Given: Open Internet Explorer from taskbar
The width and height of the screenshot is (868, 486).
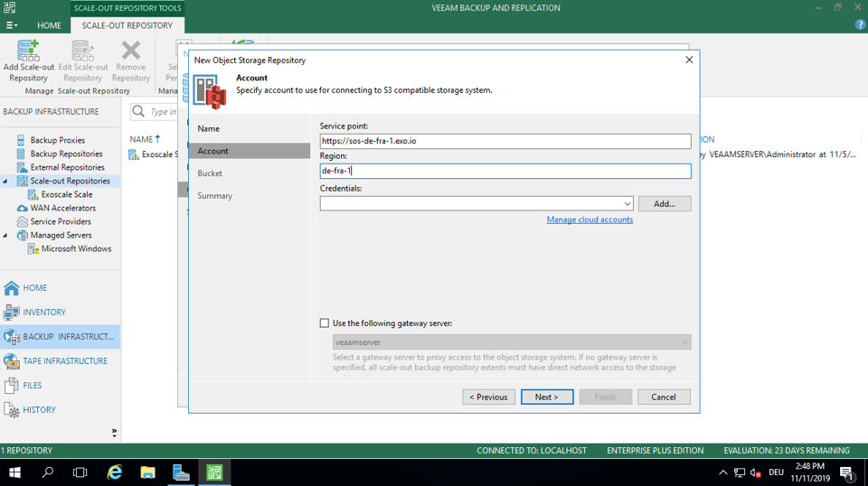Looking at the screenshot, I should 115,472.
